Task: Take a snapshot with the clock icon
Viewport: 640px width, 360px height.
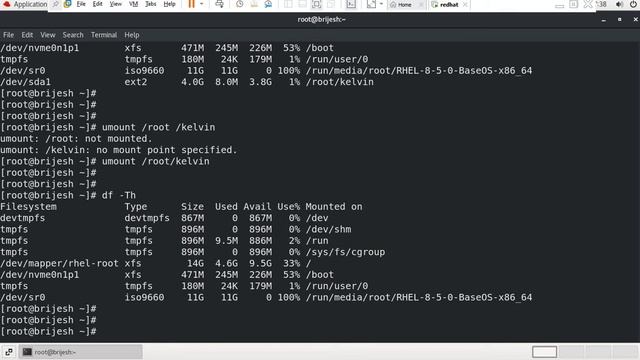Action: tap(240, 4)
